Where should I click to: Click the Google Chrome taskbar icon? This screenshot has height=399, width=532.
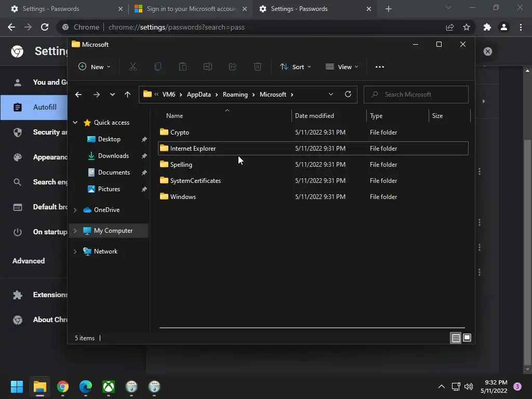pyautogui.click(x=63, y=387)
